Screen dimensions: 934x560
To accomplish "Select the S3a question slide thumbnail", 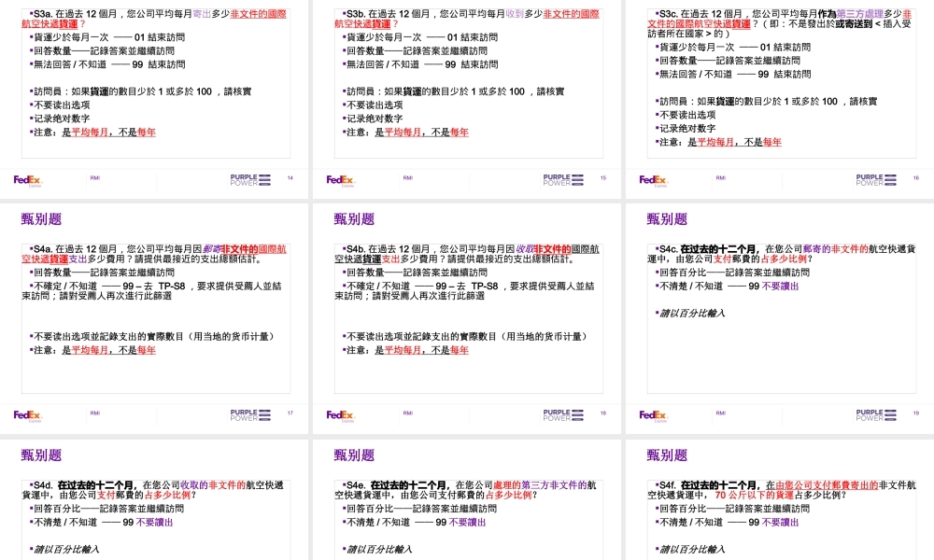I will point(154,98).
